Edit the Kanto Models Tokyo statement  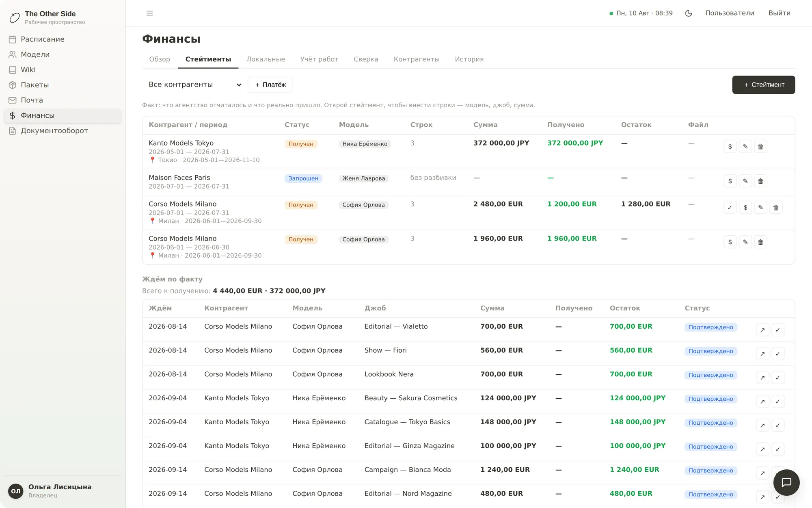click(745, 147)
